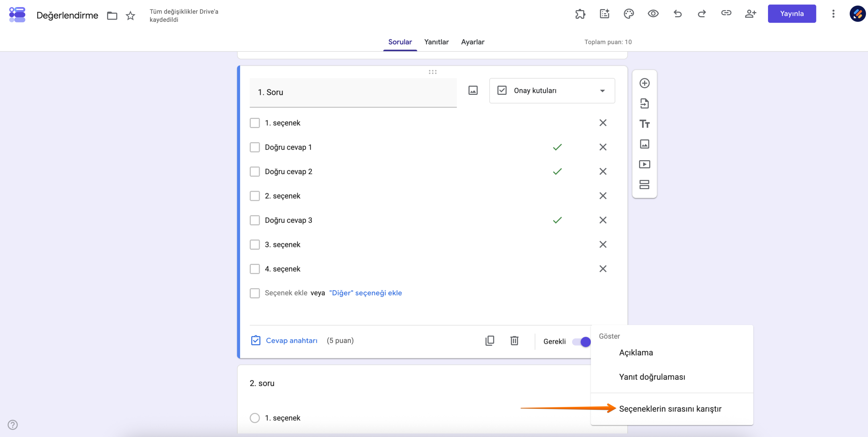Viewport: 868px width, 437px height.
Task: Remove option 1. seçenek
Action: click(603, 123)
